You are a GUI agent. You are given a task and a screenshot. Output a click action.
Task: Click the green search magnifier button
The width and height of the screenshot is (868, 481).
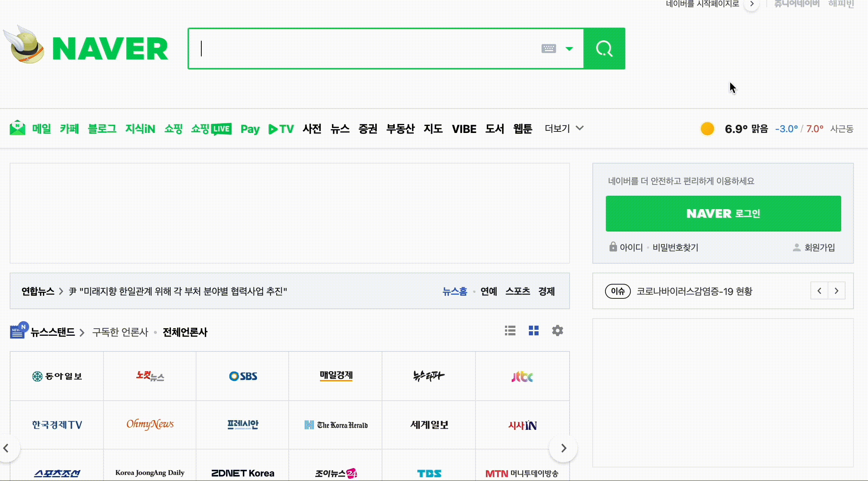click(604, 49)
